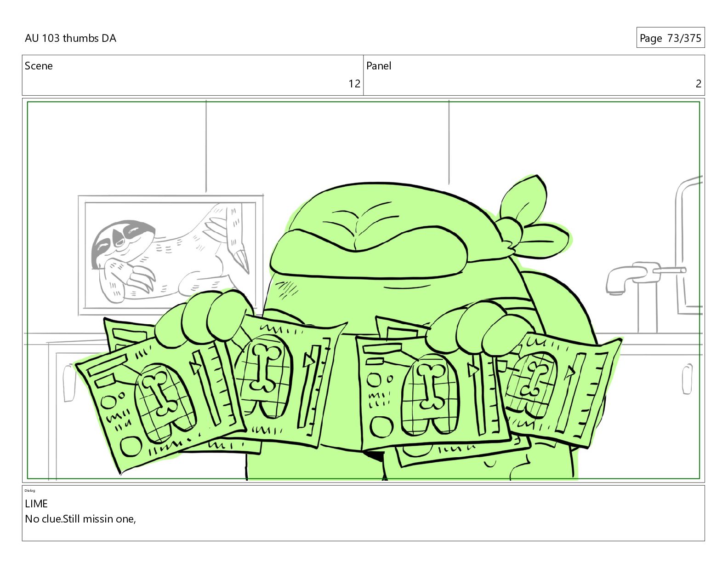Click the storyboard panel thumbnail of Lime
728x563 pixels.
click(364, 290)
